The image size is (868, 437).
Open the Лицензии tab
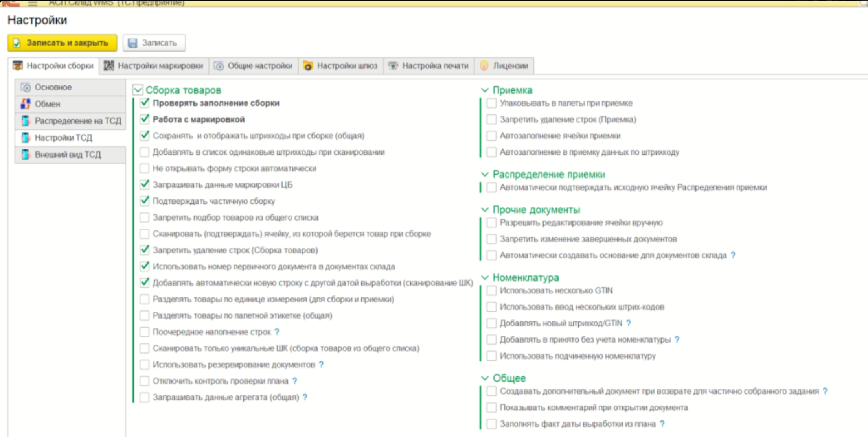504,66
